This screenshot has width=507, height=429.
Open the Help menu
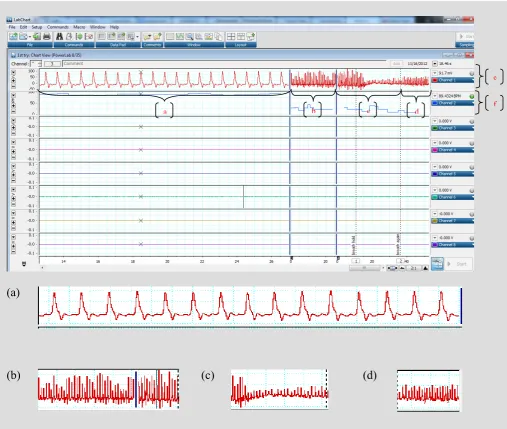click(x=114, y=27)
